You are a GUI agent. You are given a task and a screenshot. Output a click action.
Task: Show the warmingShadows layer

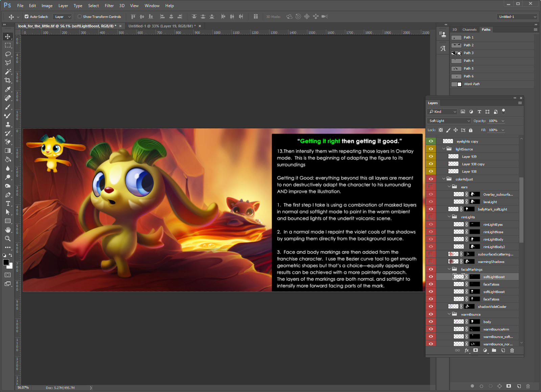(431, 262)
